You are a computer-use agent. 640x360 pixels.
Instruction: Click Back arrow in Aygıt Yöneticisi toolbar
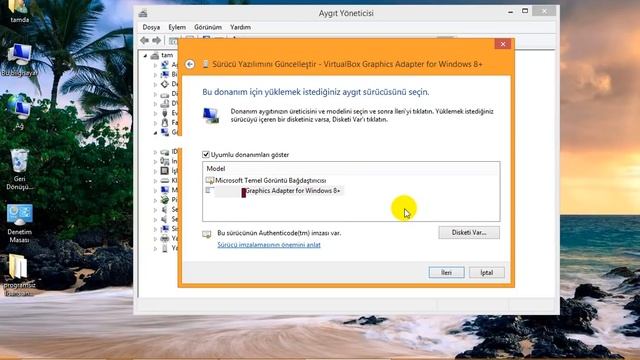(144, 40)
